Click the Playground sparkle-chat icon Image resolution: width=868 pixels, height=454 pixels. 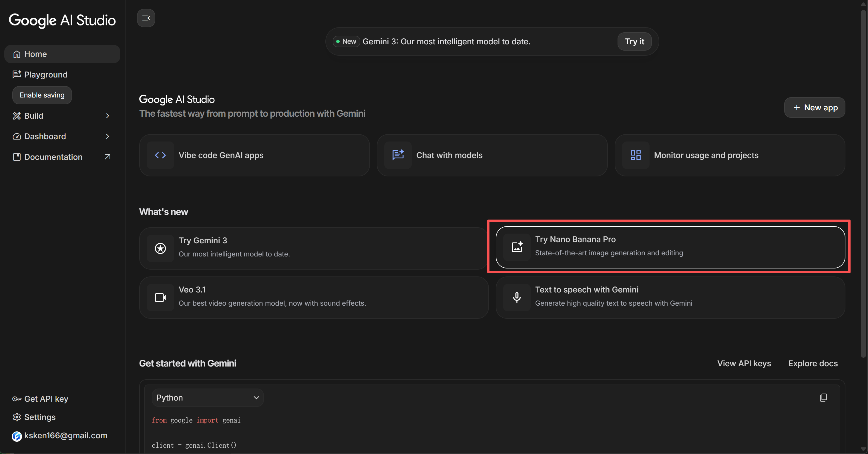(17, 75)
